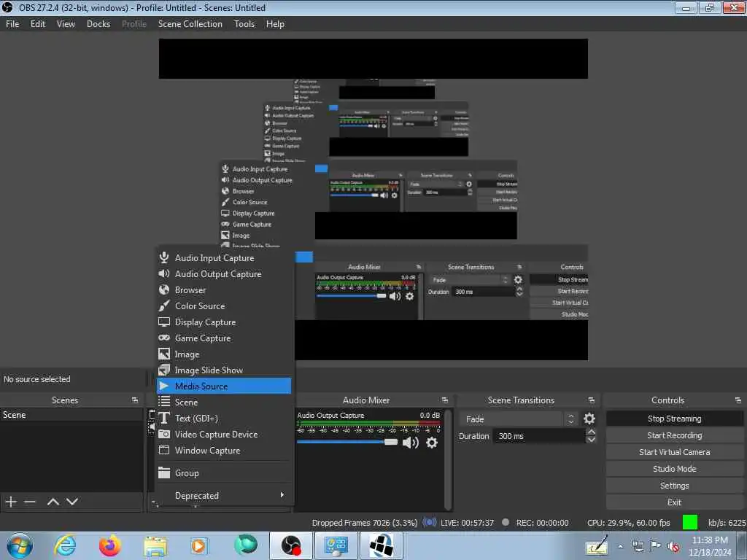Open the View menu

coord(66,24)
